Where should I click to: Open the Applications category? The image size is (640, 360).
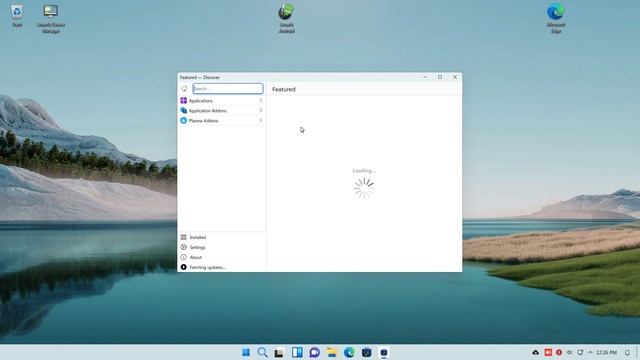222,100
